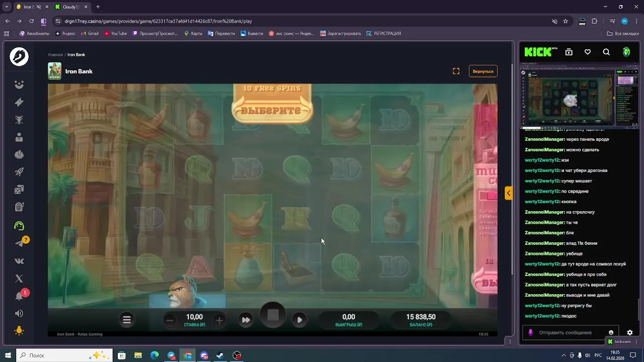Open the Windows Start menu
The width and height of the screenshot is (644, 362).
click(x=8, y=355)
